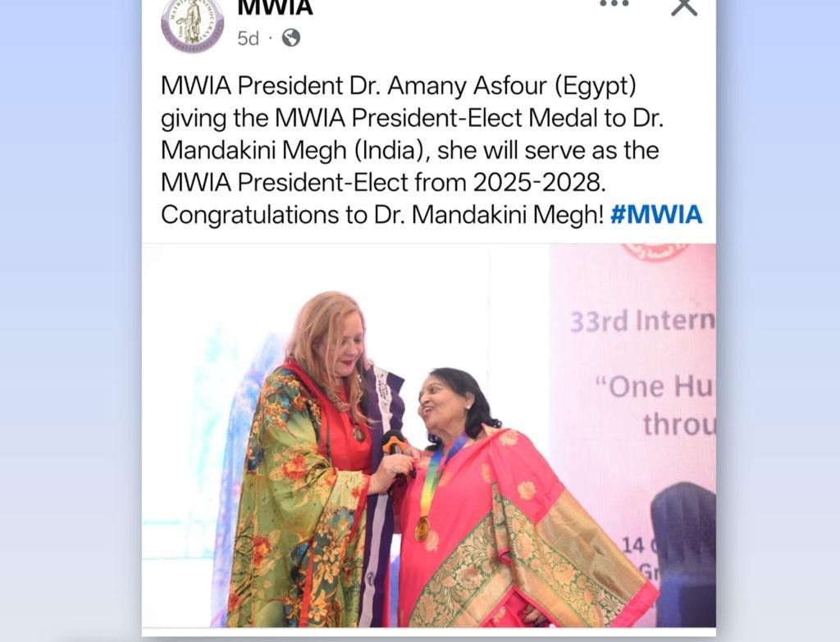Click the microphone held in the photo
This screenshot has height=642, width=840.
[x=393, y=442]
